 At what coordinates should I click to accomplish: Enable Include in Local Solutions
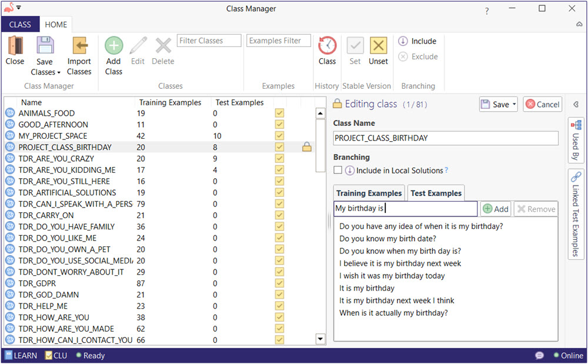[338, 170]
